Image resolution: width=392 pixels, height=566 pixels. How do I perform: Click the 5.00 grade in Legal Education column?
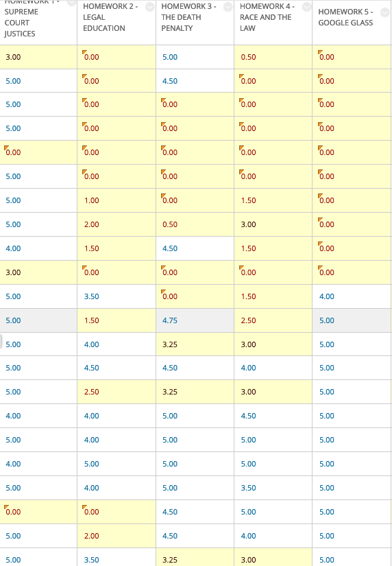pos(92,464)
